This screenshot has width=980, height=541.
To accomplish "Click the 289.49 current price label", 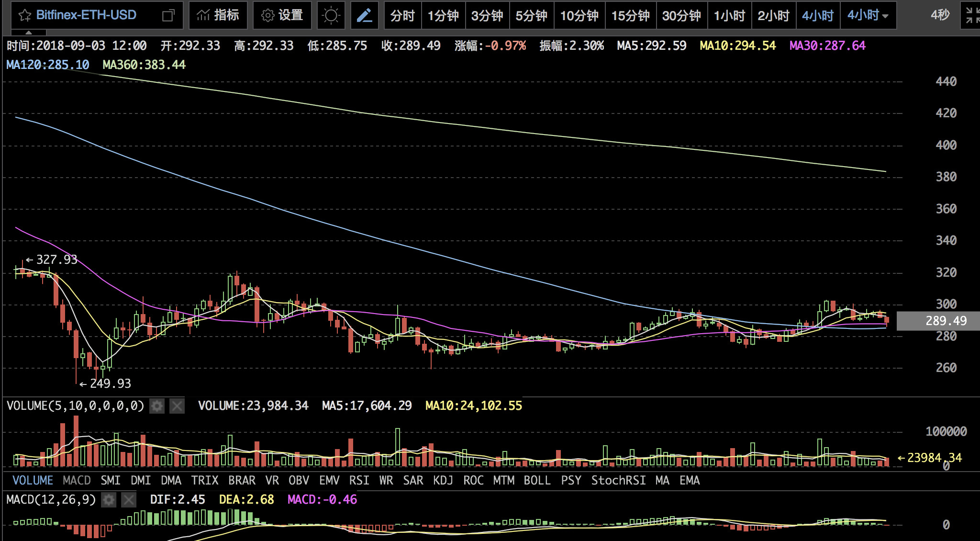I will 938,321.
